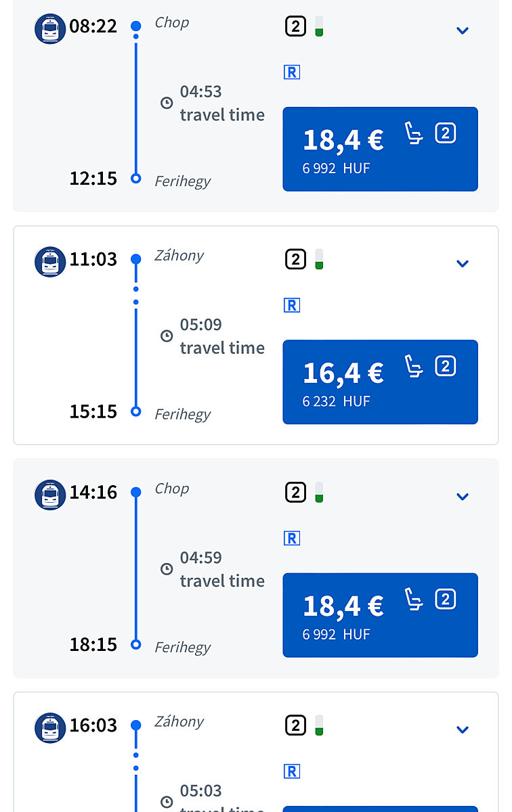Click 2nd class badge on 14:16 train
The image size is (512, 812).
(x=295, y=493)
